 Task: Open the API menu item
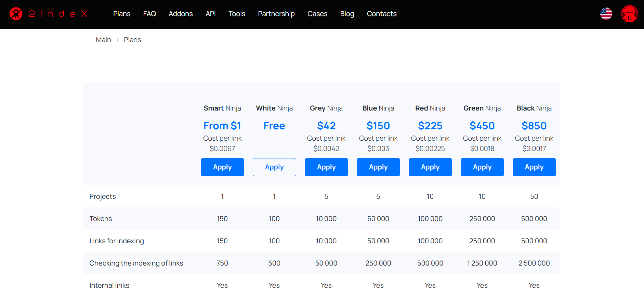tap(210, 14)
